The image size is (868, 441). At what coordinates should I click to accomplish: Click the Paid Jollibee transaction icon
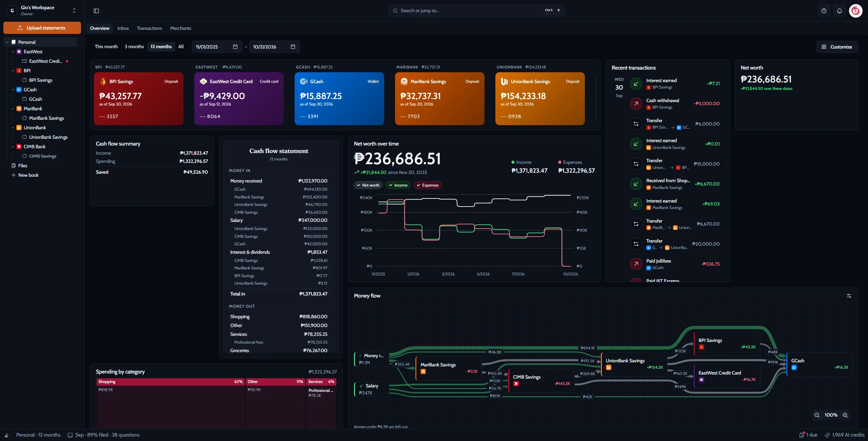pyautogui.click(x=636, y=264)
